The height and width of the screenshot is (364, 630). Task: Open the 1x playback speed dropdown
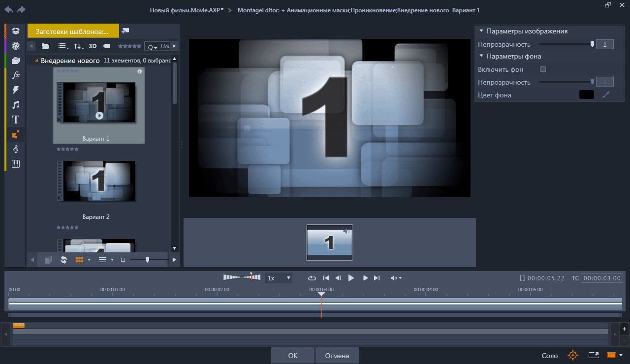[279, 278]
